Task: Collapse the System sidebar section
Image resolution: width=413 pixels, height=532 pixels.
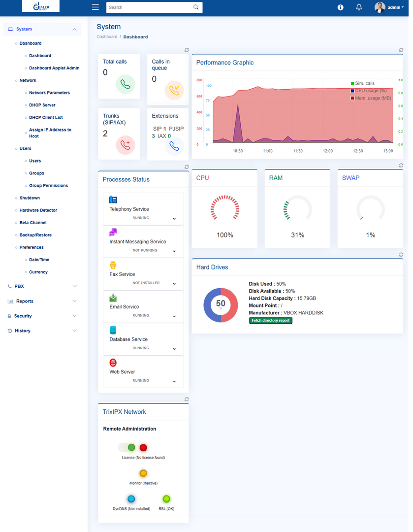Action: (x=75, y=30)
